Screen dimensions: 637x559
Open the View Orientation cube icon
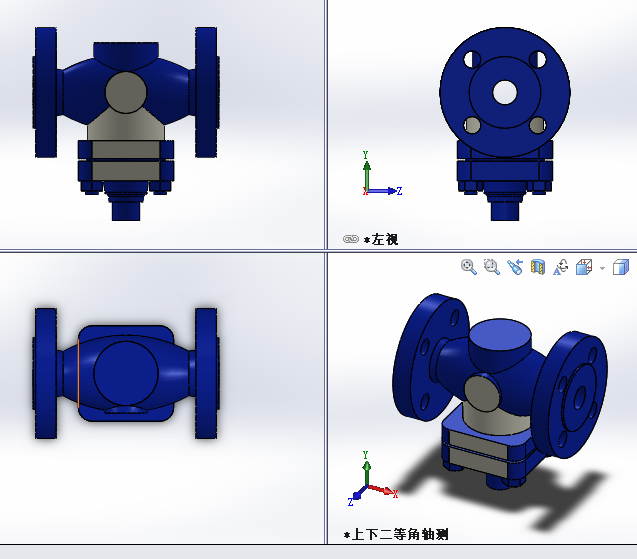click(584, 267)
